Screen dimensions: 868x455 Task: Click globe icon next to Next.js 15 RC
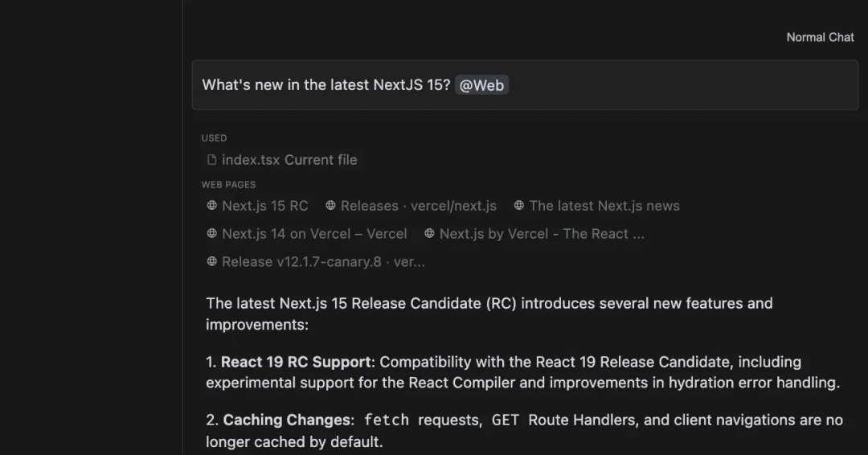coord(212,206)
